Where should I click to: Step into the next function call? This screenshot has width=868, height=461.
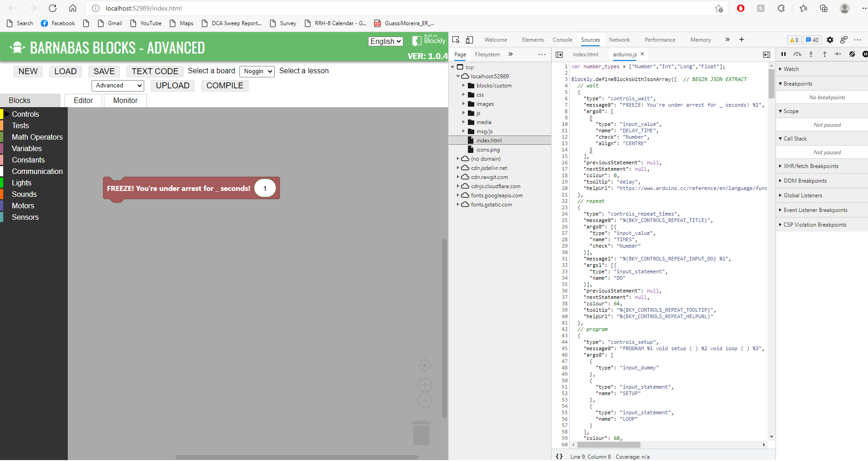click(x=811, y=54)
